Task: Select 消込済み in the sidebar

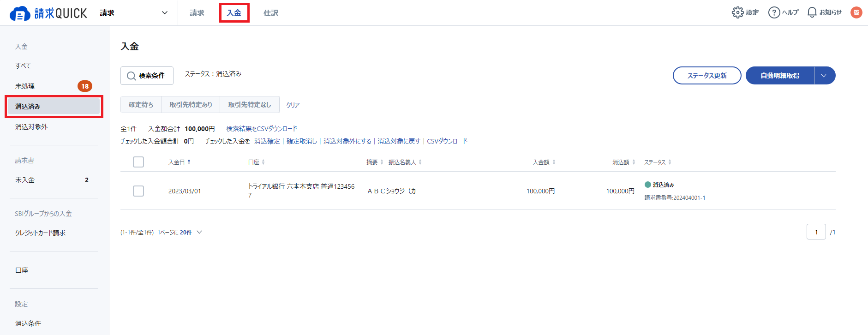Action: click(54, 107)
